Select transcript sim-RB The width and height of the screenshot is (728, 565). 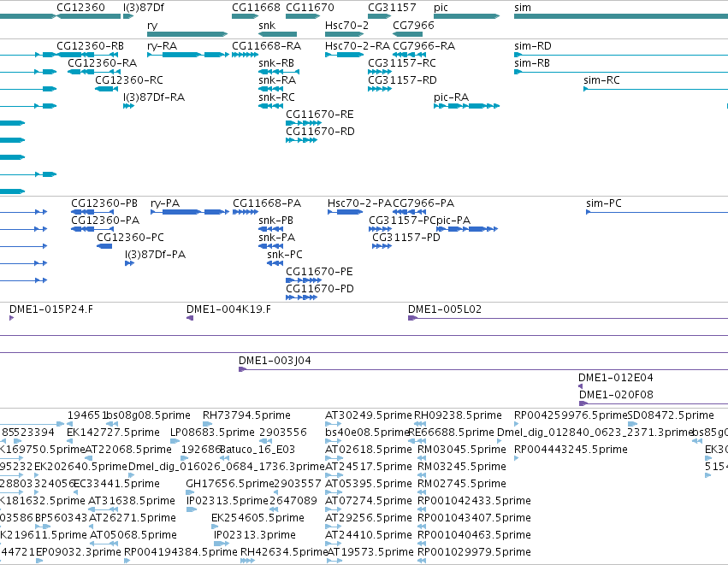tap(621, 72)
